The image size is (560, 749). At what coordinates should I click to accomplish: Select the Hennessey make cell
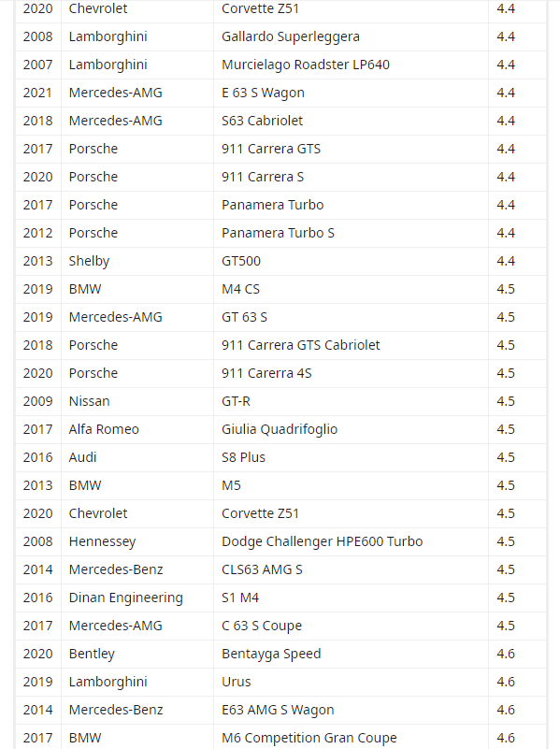137,541
